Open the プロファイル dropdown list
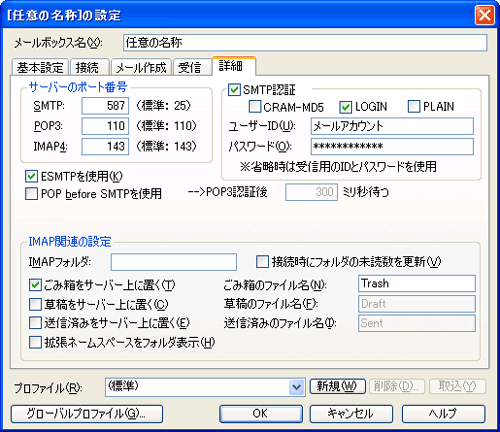Screen dimensions: 500x432 [296, 387]
